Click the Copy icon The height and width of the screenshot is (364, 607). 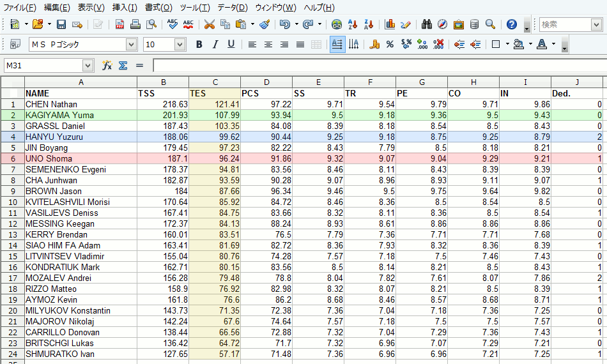tap(225, 24)
